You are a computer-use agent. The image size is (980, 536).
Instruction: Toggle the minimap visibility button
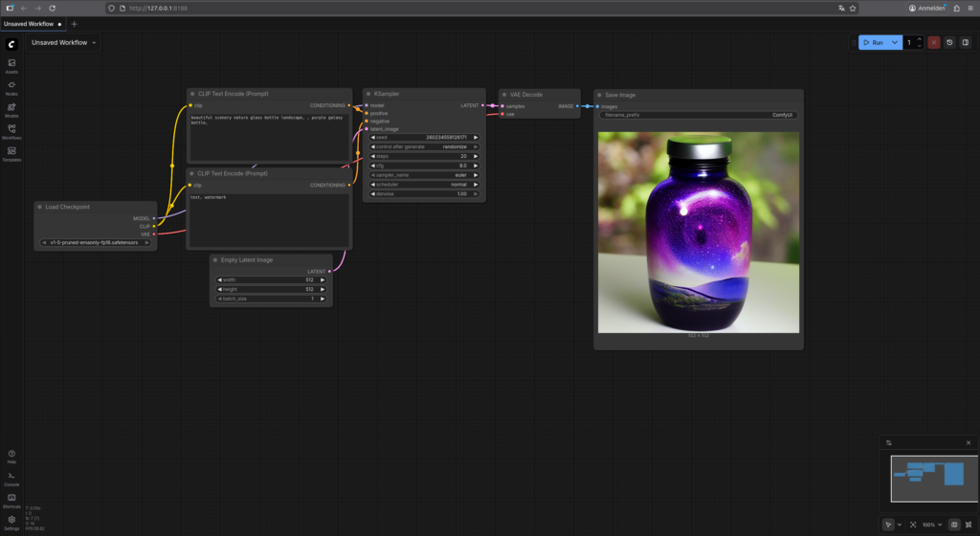click(x=953, y=525)
